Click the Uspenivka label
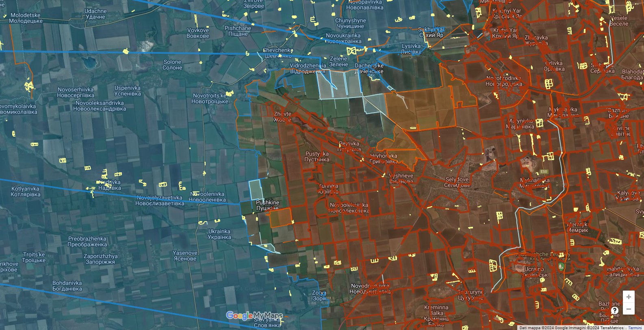This screenshot has width=644, height=330. (x=128, y=91)
